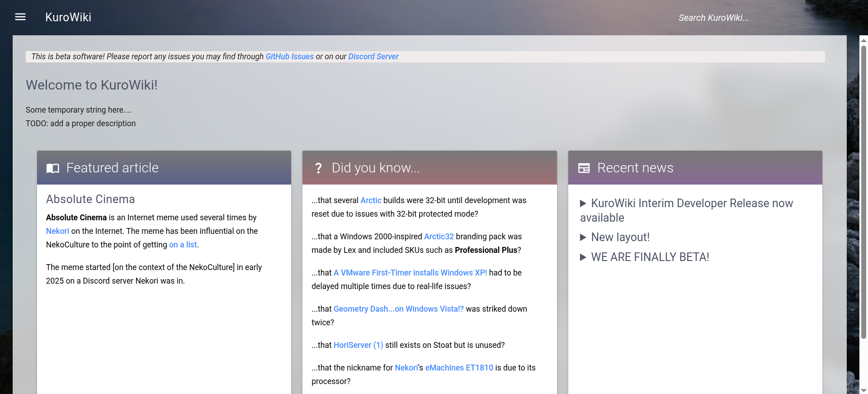Open the eMachines ET1810 link
The height and width of the screenshot is (394, 868).
459,368
